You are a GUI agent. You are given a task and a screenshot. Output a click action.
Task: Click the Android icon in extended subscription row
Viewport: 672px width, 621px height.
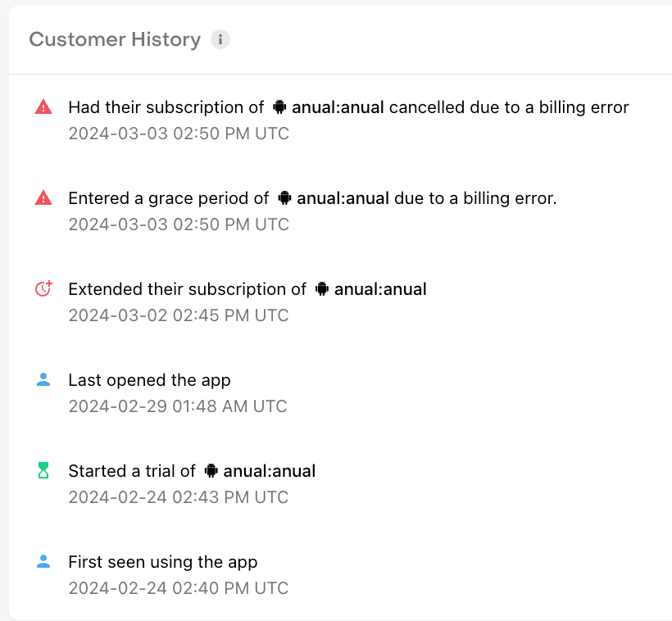tap(322, 288)
